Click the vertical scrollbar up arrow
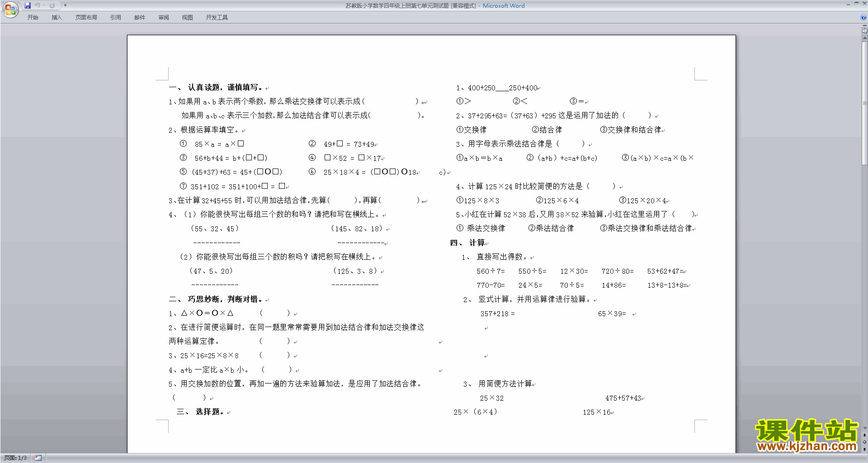Screen dimensions: 868x463 pyautogui.click(x=864, y=39)
